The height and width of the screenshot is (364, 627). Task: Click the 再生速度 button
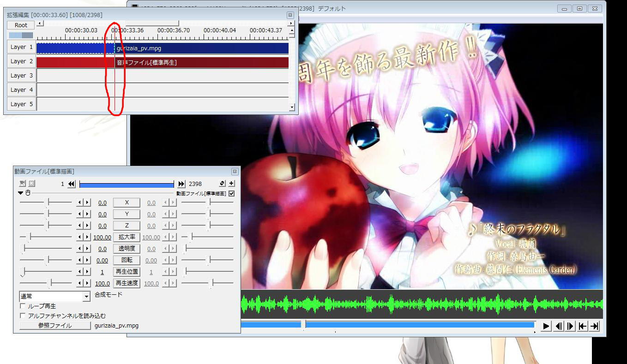pos(127,283)
